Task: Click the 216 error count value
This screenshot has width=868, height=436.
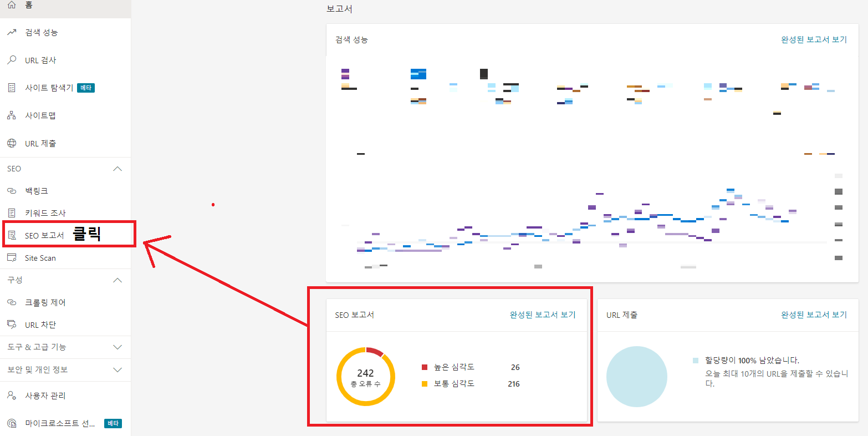Action: pos(514,384)
